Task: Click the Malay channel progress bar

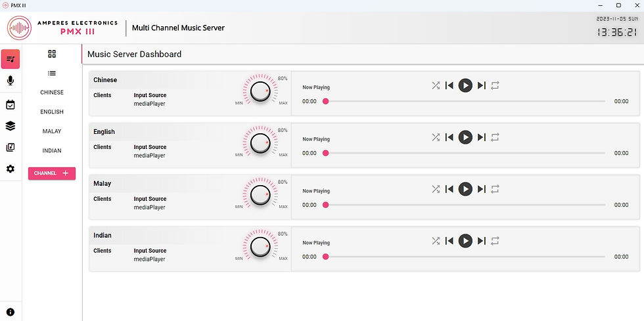Action: click(465, 205)
